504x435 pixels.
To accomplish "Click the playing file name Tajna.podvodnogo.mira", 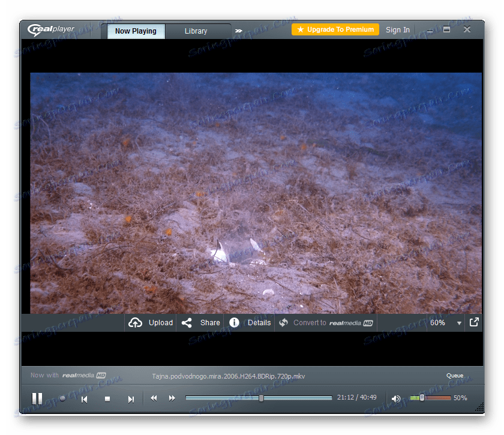I will click(229, 376).
